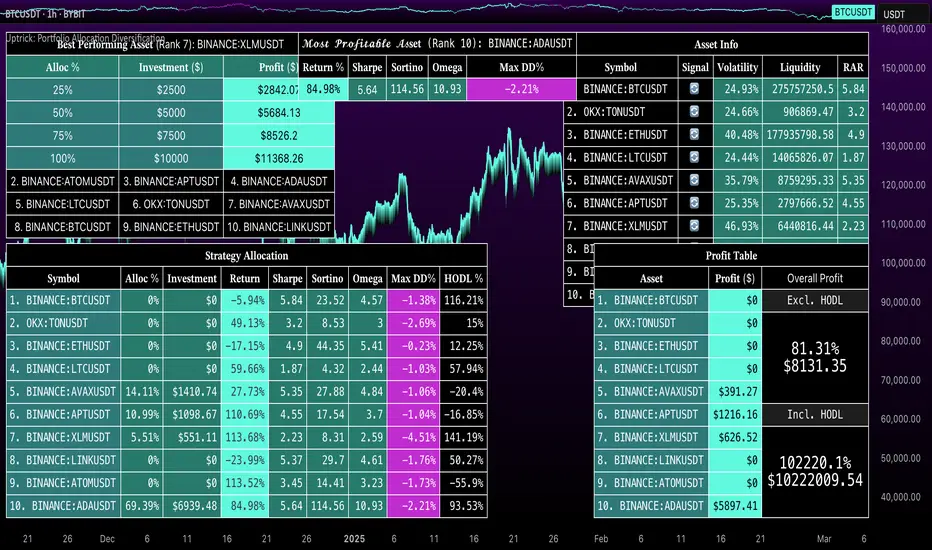This screenshot has width=932, height=550.
Task: Click the 141.19% HODL value for XLMUSDT
Action: point(464,437)
